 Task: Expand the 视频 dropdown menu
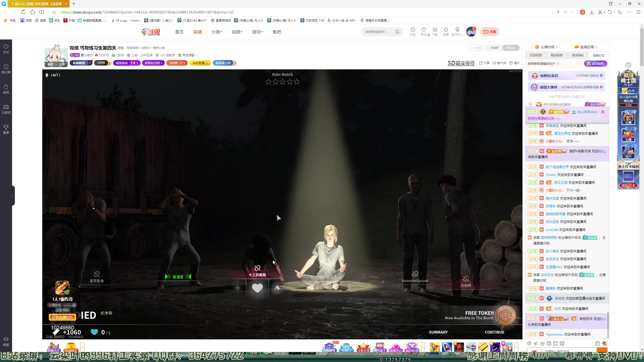click(237, 32)
